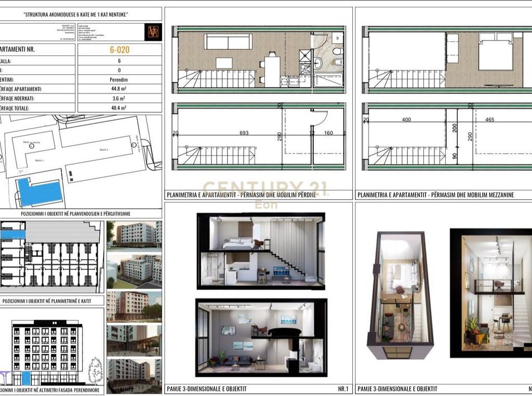Open the first building exterior render thumbnail
Screen dimensions: 532x396
[135, 235]
